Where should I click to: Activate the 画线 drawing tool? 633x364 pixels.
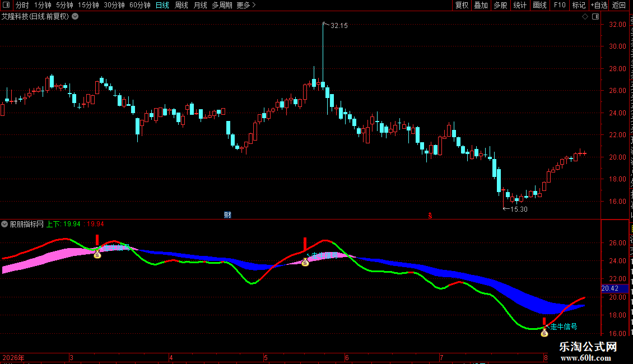540,5
